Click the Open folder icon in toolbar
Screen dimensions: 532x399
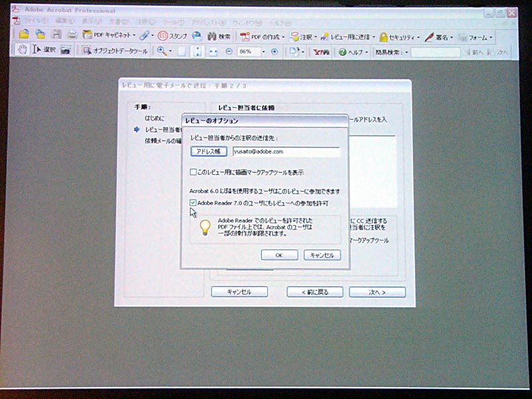tap(24, 35)
